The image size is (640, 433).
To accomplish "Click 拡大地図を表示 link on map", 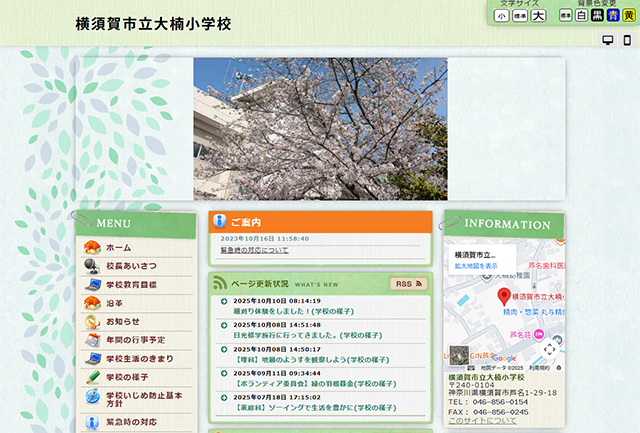I will [x=477, y=267].
